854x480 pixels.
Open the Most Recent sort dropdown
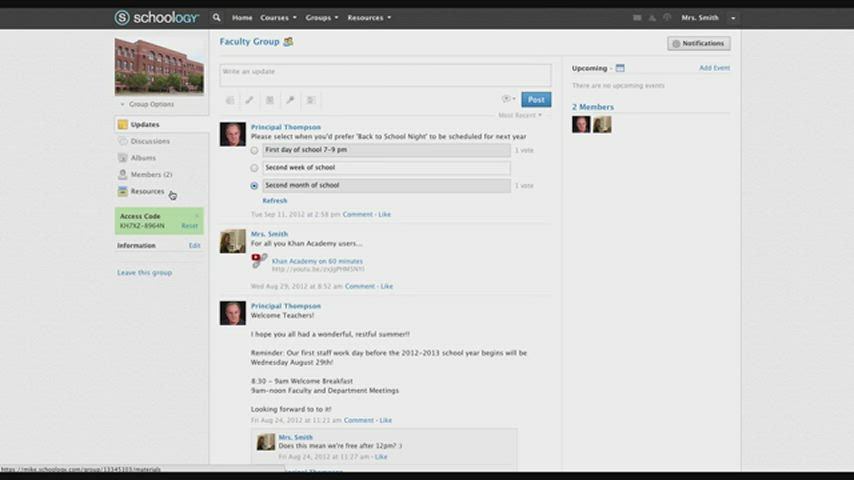pyautogui.click(x=520, y=115)
